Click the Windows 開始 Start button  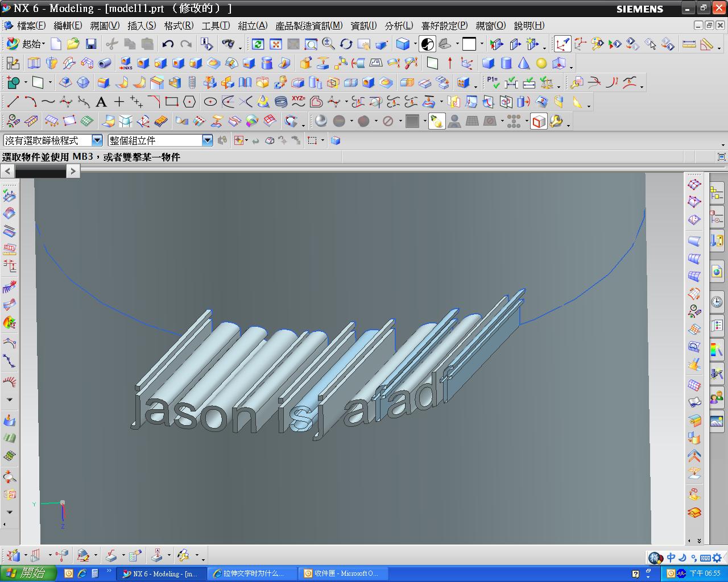(28, 573)
